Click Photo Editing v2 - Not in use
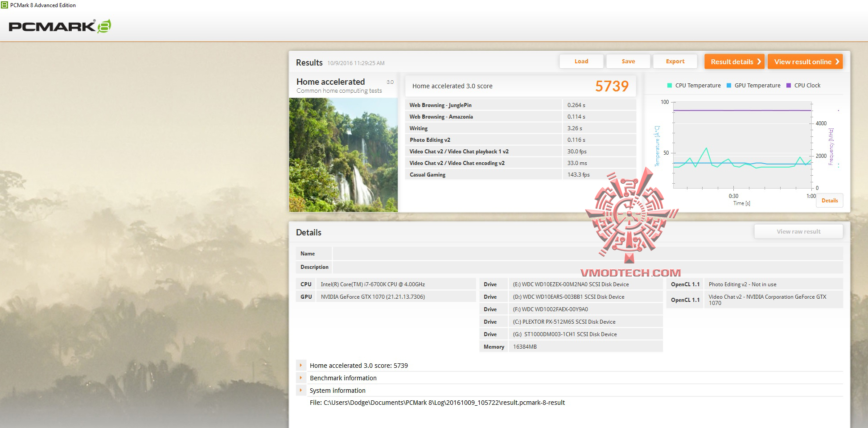Viewport: 868px width, 428px height. tap(742, 284)
